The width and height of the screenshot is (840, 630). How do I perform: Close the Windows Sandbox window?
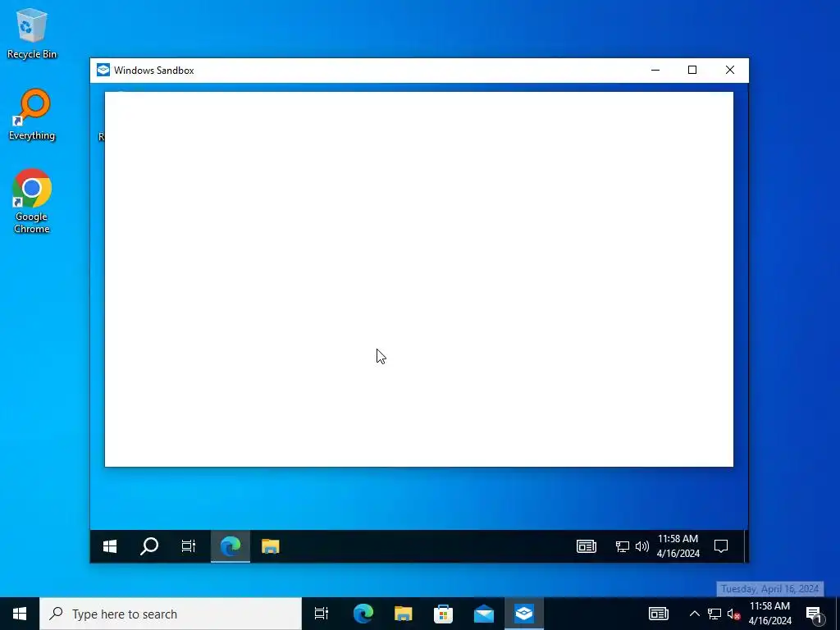coord(729,71)
